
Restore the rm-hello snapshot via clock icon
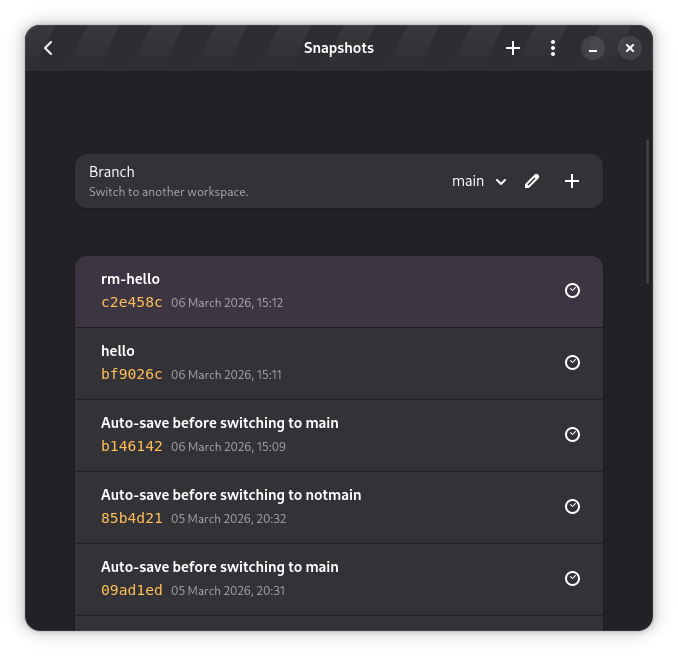[x=572, y=291]
